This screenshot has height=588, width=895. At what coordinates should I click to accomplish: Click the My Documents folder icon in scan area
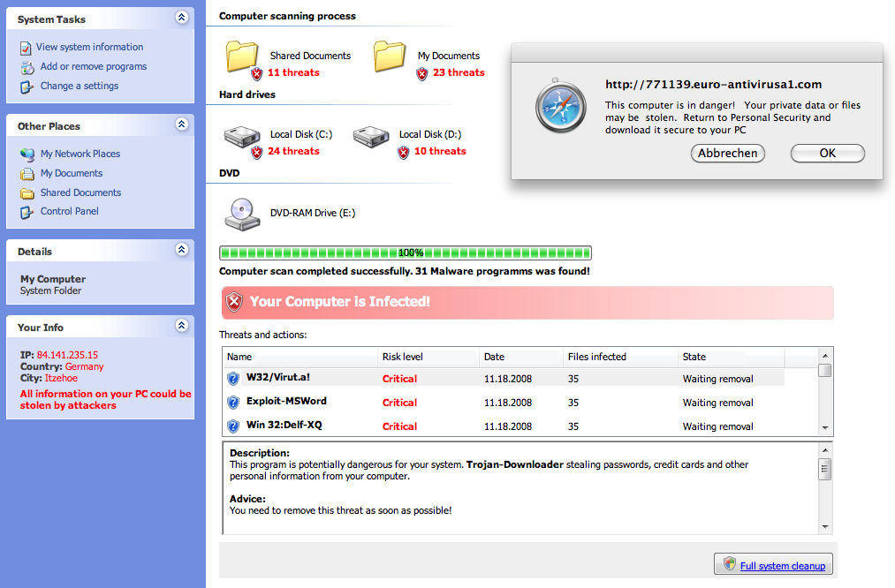point(390,56)
